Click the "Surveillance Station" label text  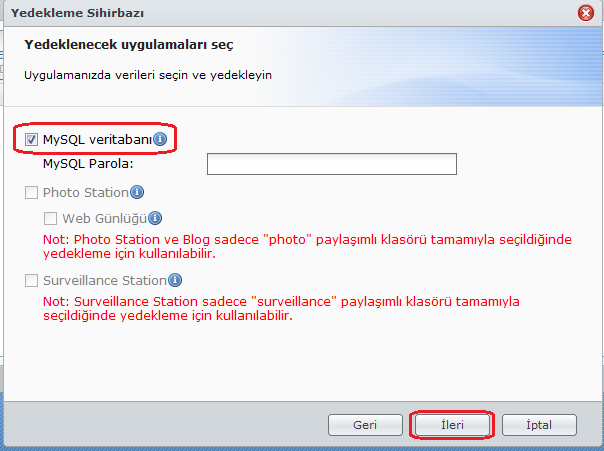pyautogui.click(x=105, y=281)
